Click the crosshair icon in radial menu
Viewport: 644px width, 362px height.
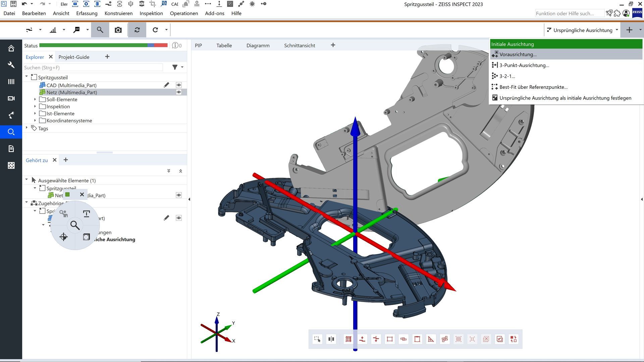click(x=63, y=237)
